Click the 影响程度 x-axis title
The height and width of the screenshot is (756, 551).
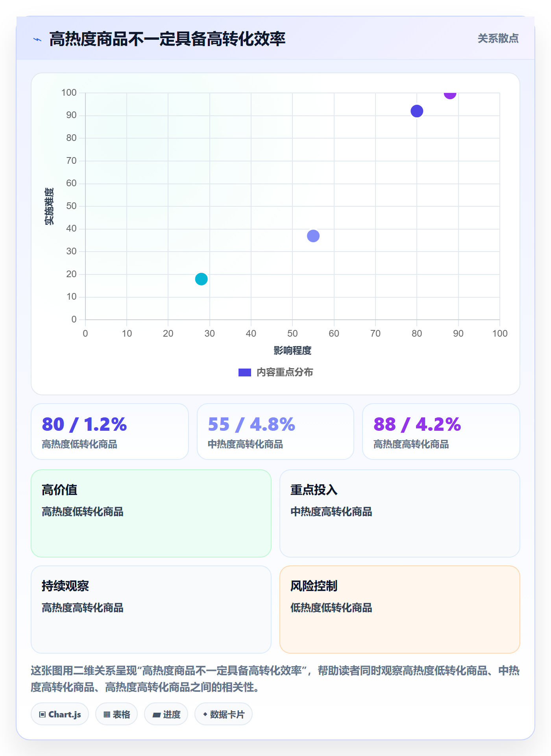[x=292, y=350]
